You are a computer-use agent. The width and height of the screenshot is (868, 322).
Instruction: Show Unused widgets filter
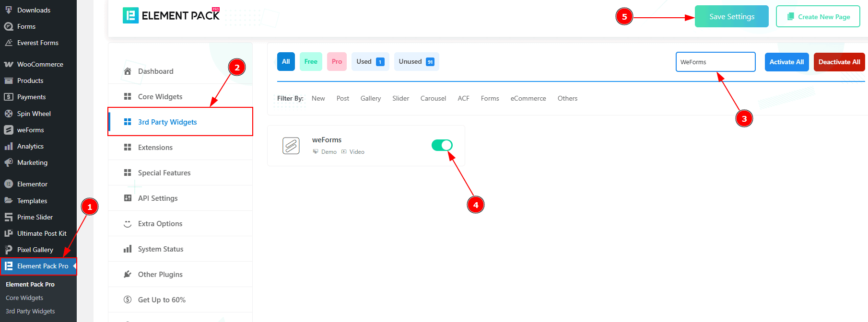417,61
